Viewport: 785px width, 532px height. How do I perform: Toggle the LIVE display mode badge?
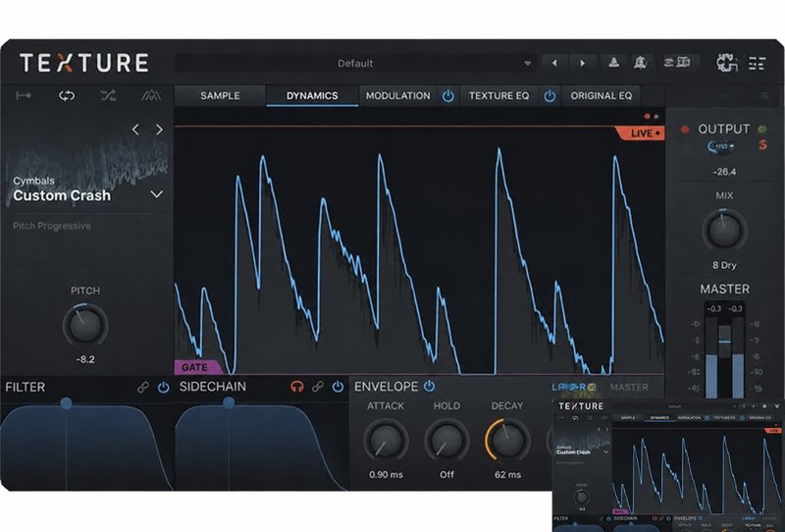click(x=641, y=133)
